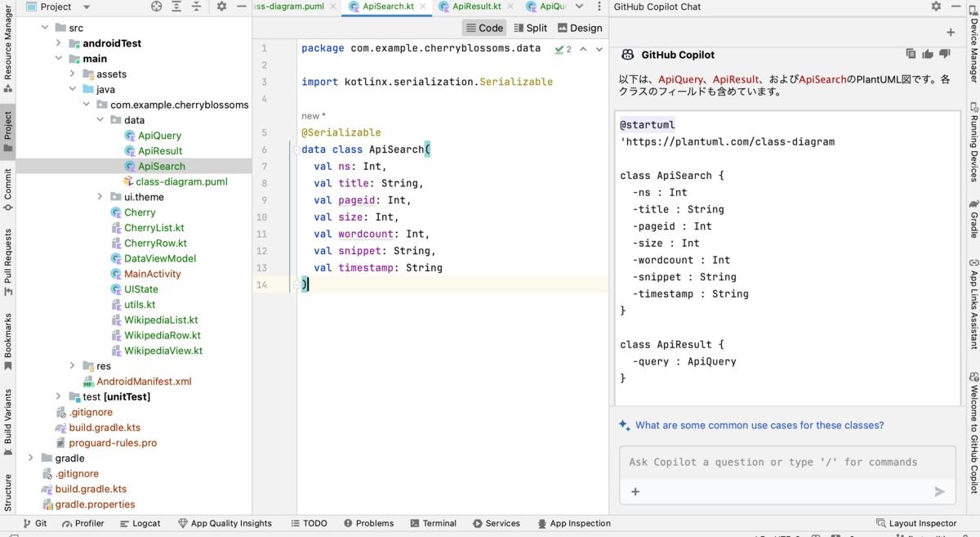Collapse the ApiSearch class fold marker in gutter
Viewport: 980px width, 537px height.
(x=297, y=150)
